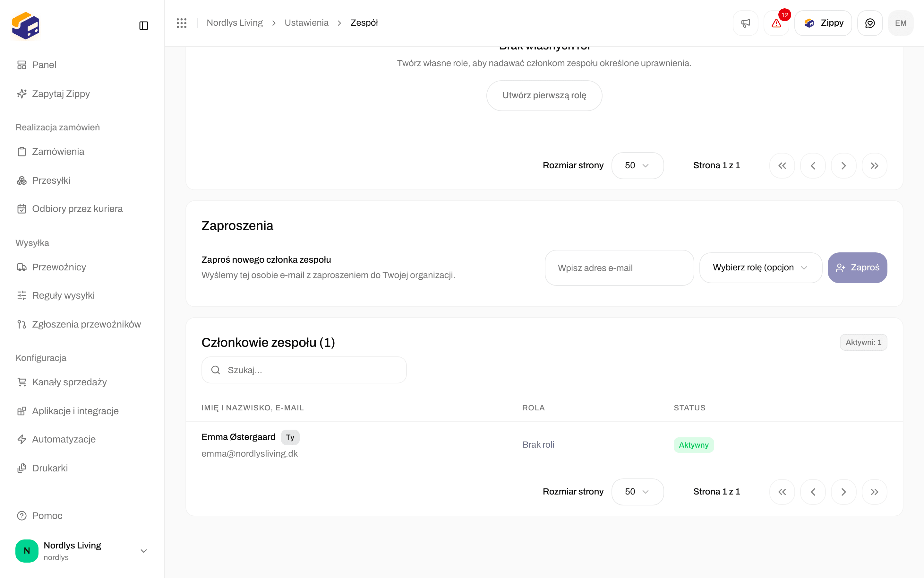Viewport: 924px width, 578px height.
Task: Open Drukarki in the sidebar
Action: (82, 468)
